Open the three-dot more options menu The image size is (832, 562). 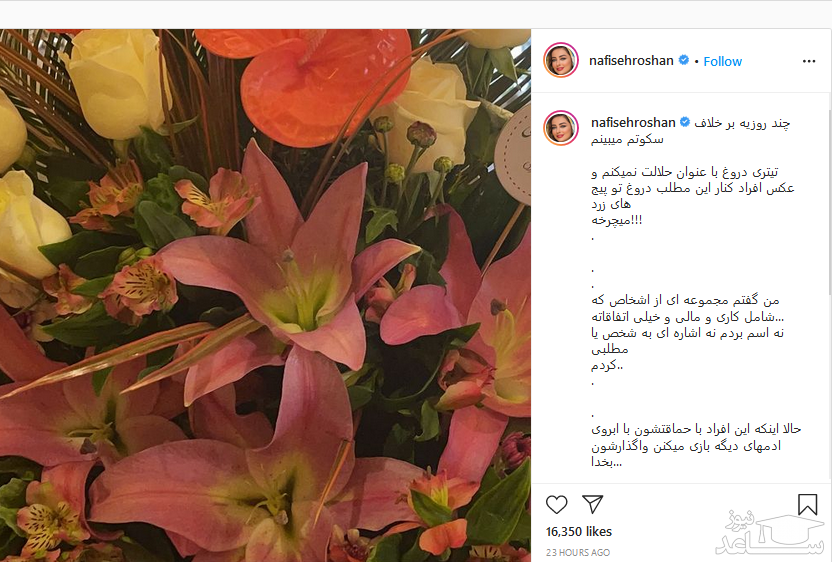click(x=809, y=62)
